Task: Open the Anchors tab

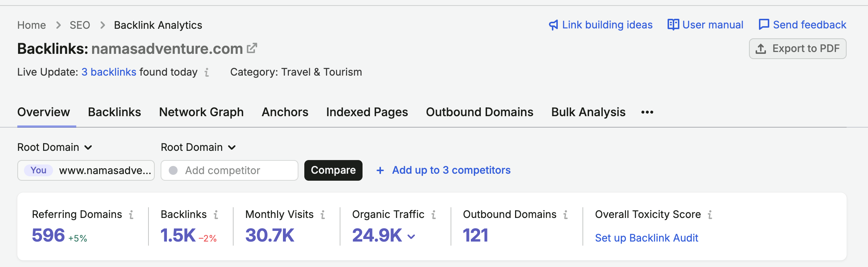Action: pos(285,112)
